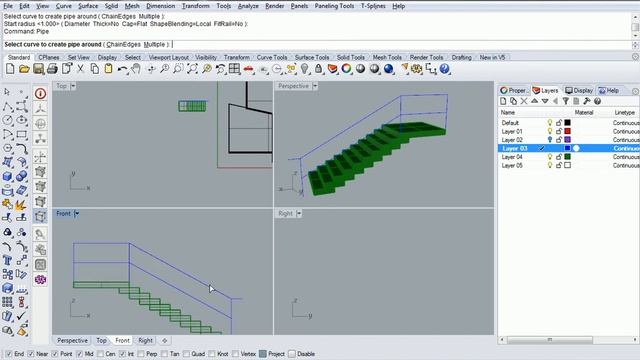Toggle the End osnap checkbox
Viewport: 640px width, 360px height.
(9, 354)
